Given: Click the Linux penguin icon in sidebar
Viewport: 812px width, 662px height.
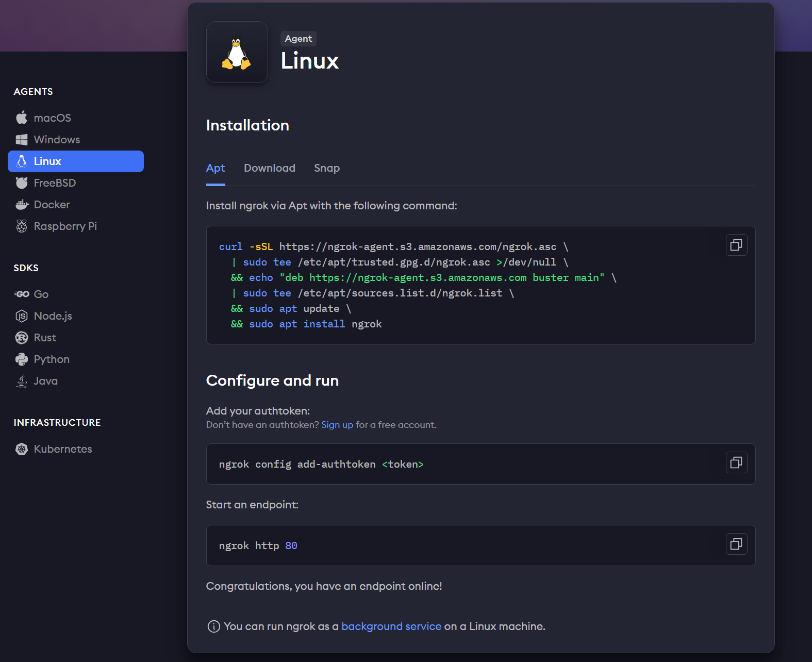Looking at the screenshot, I should point(22,161).
